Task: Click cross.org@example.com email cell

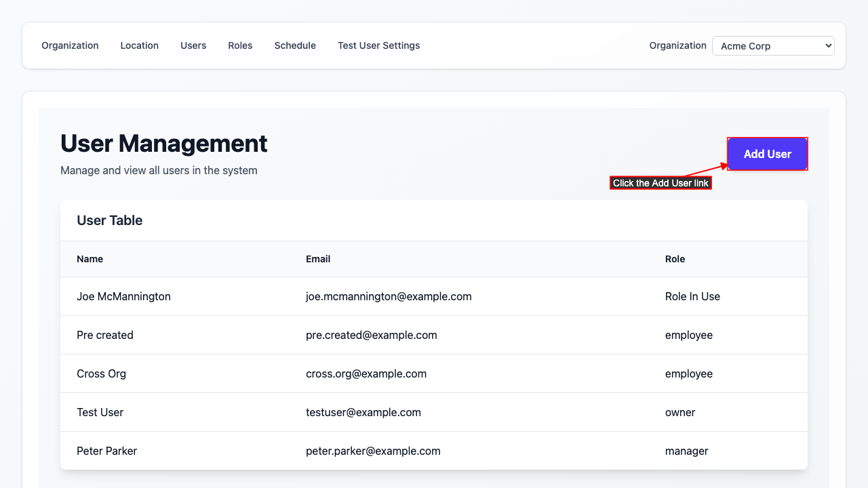Action: [366, 373]
